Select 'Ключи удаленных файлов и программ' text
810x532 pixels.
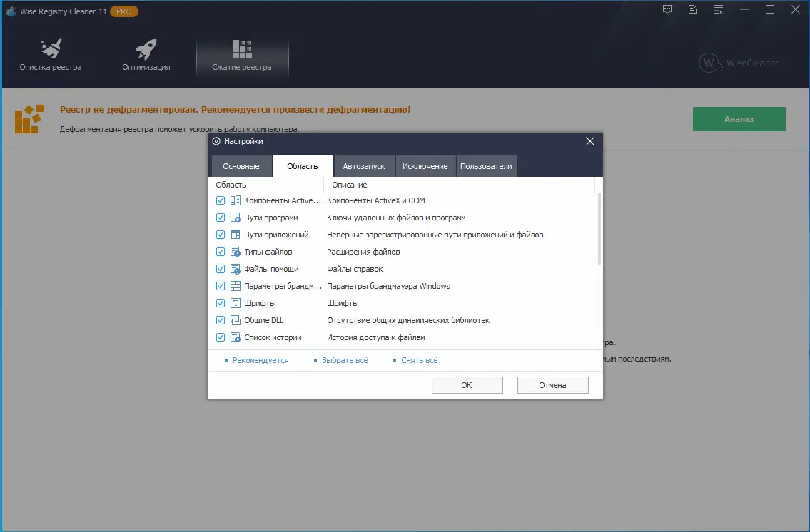[x=396, y=218]
